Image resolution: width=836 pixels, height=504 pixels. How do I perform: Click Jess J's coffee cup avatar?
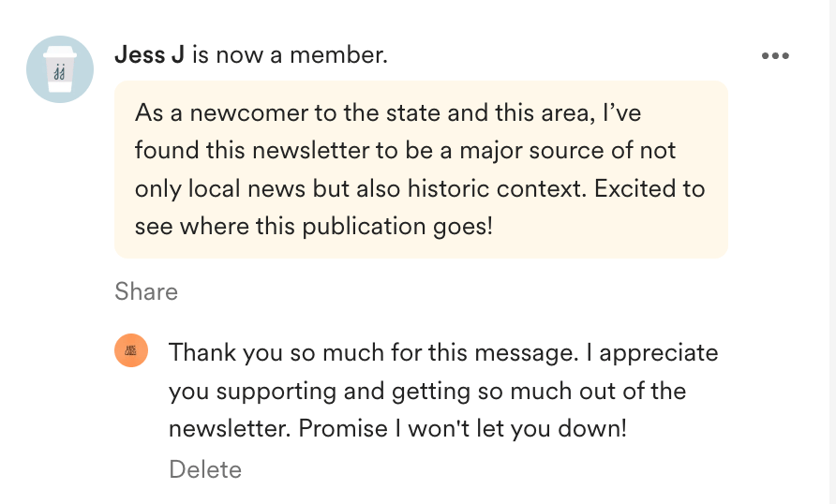point(60,69)
